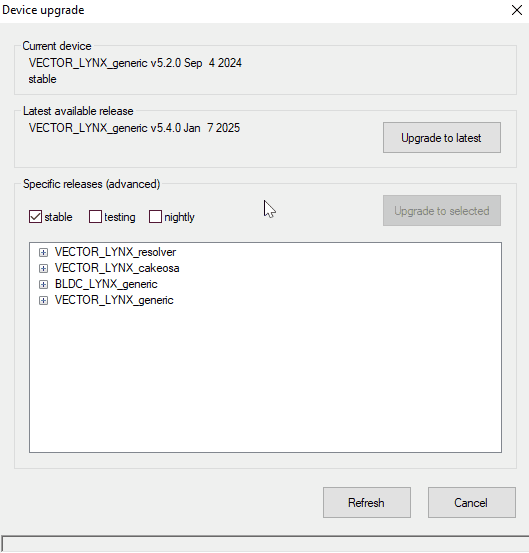Enable the nightly releases checkbox
The width and height of the screenshot is (529, 553).
[155, 217]
